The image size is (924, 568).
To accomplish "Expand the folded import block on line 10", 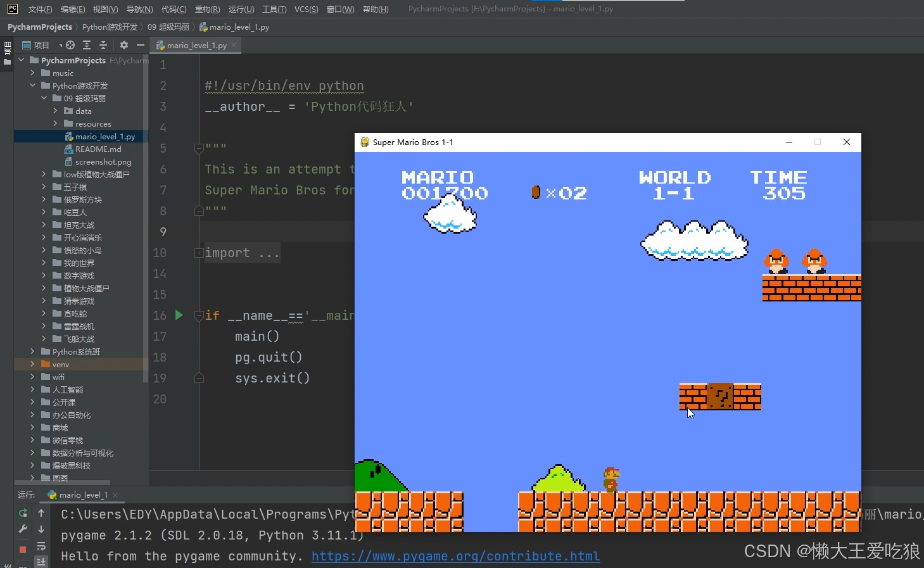I will 199,253.
